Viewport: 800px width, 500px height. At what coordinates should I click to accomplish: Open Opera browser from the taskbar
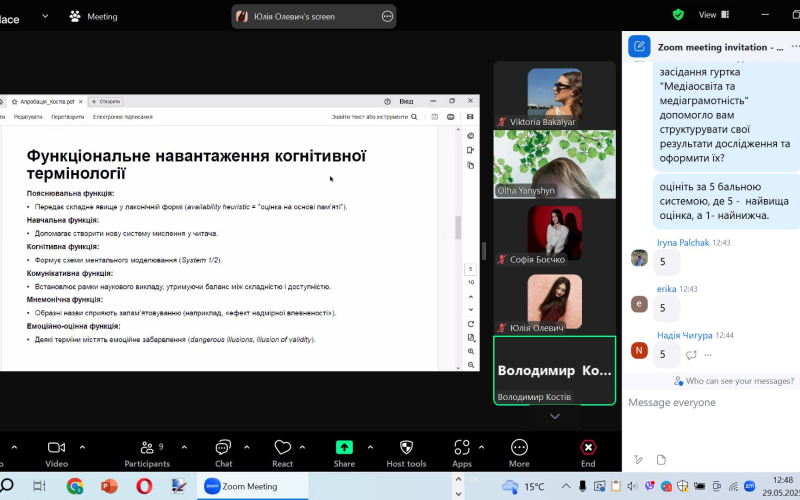pos(144,486)
